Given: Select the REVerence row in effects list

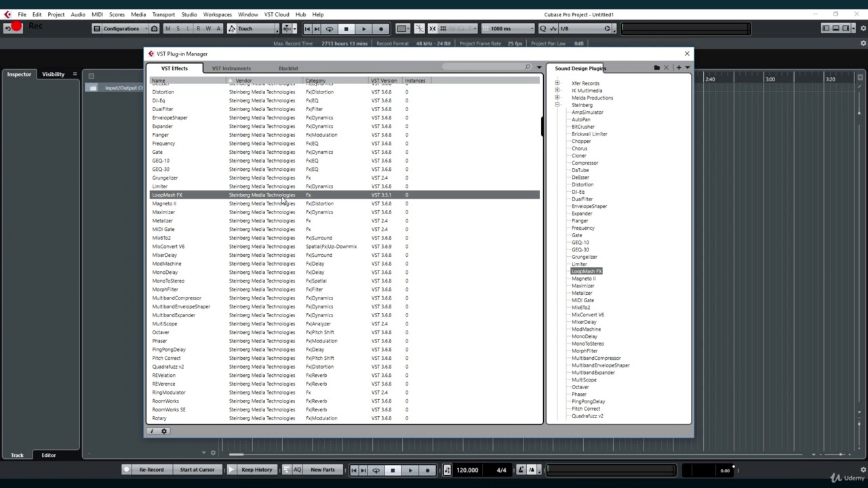Looking at the screenshot, I should [344, 384].
